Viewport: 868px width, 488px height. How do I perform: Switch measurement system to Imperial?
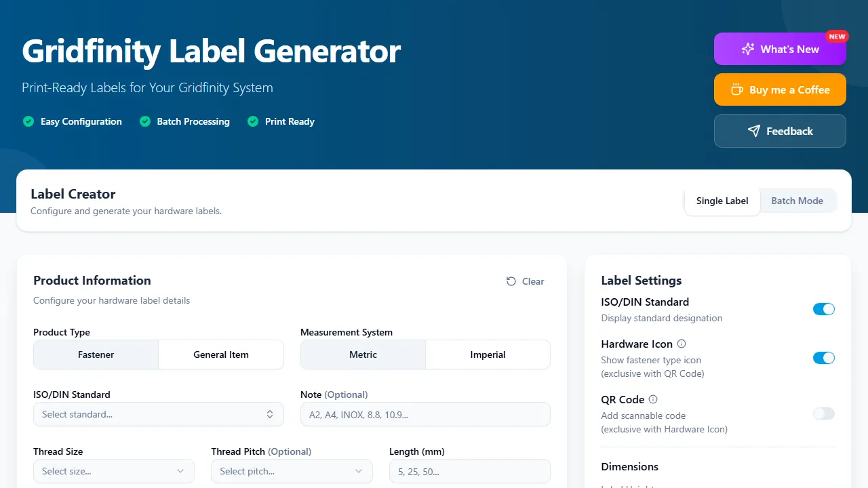point(488,354)
